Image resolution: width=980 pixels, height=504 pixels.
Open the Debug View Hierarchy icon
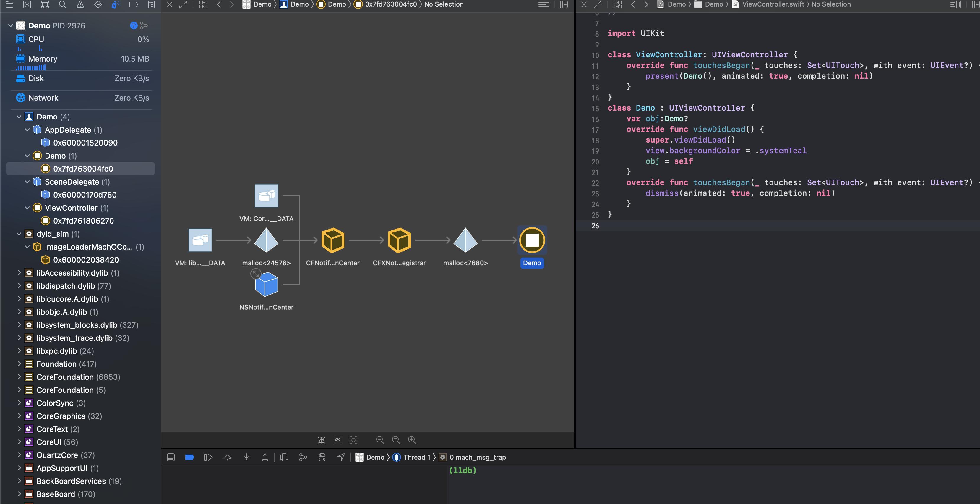pos(284,457)
